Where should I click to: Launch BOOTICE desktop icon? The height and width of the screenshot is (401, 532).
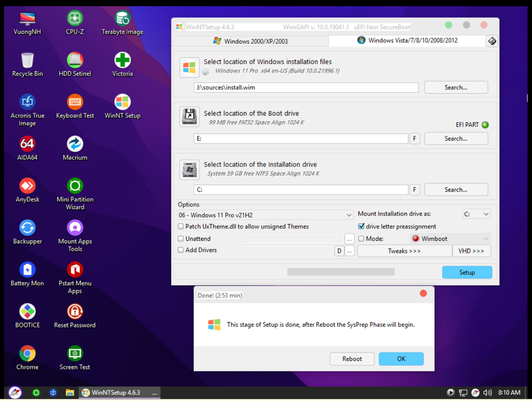27,316
